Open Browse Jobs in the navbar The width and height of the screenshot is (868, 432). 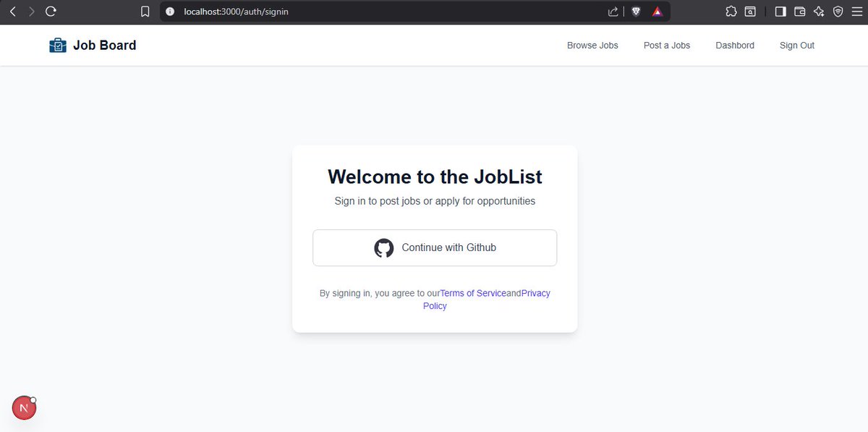tap(592, 45)
